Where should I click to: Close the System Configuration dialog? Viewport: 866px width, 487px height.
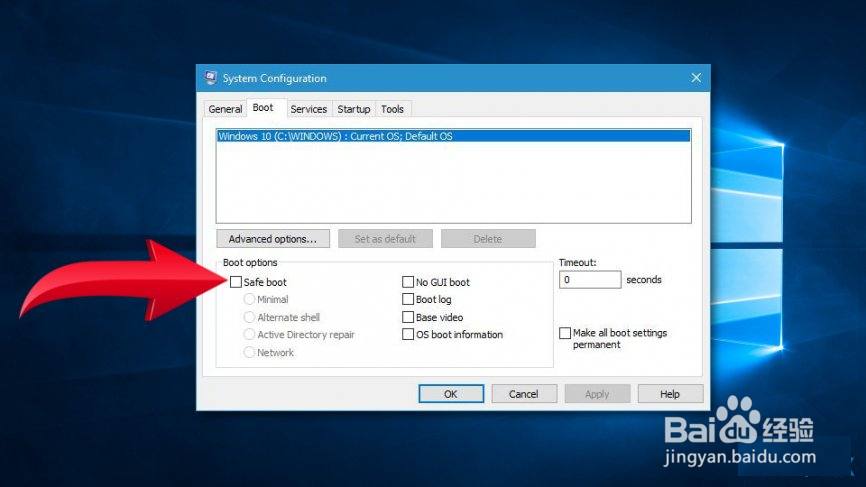click(696, 78)
